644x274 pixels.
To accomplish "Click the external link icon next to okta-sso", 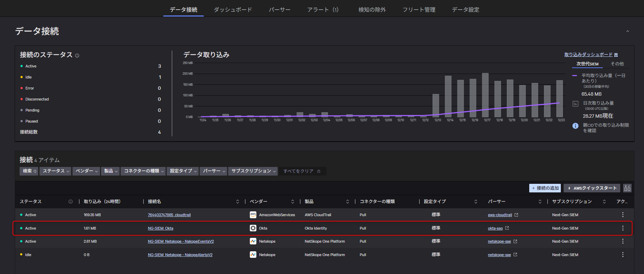I will point(507,228).
